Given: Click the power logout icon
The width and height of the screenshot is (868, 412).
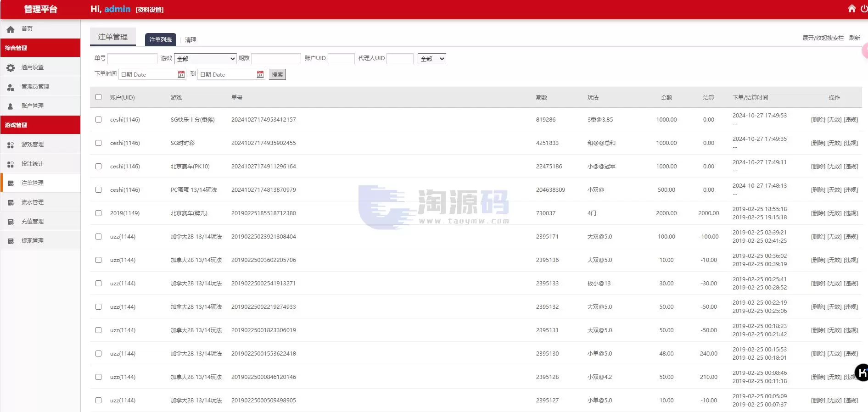Looking at the screenshot, I should (864, 8).
